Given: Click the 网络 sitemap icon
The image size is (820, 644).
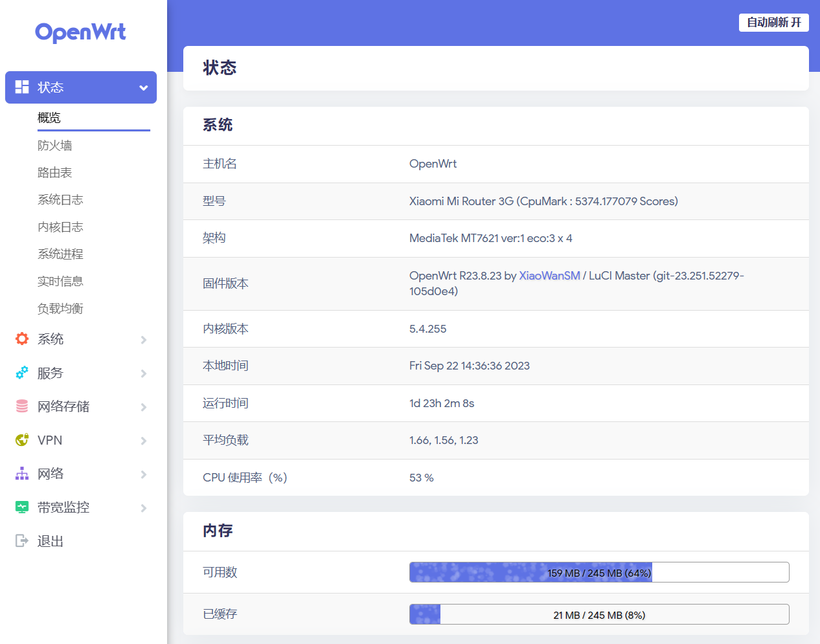Looking at the screenshot, I should [22, 473].
